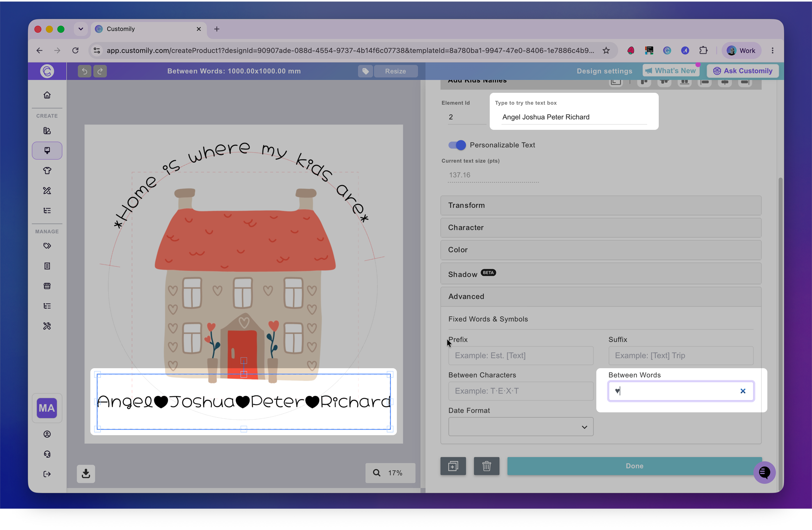
Task: Undo the last change
Action: coord(84,71)
